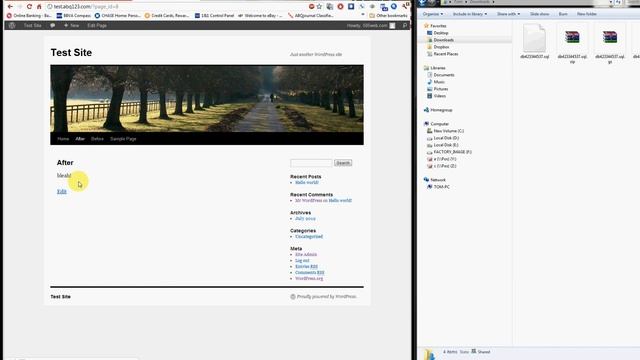Open the Online Banking bookmark
Image resolution: width=640 pixels, height=360 pixels.
click(x=29, y=16)
